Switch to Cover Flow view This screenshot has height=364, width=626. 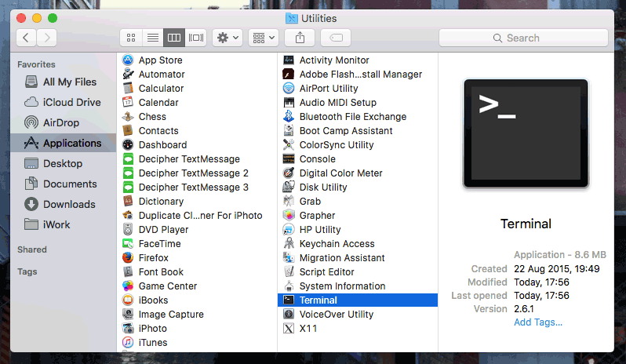195,38
